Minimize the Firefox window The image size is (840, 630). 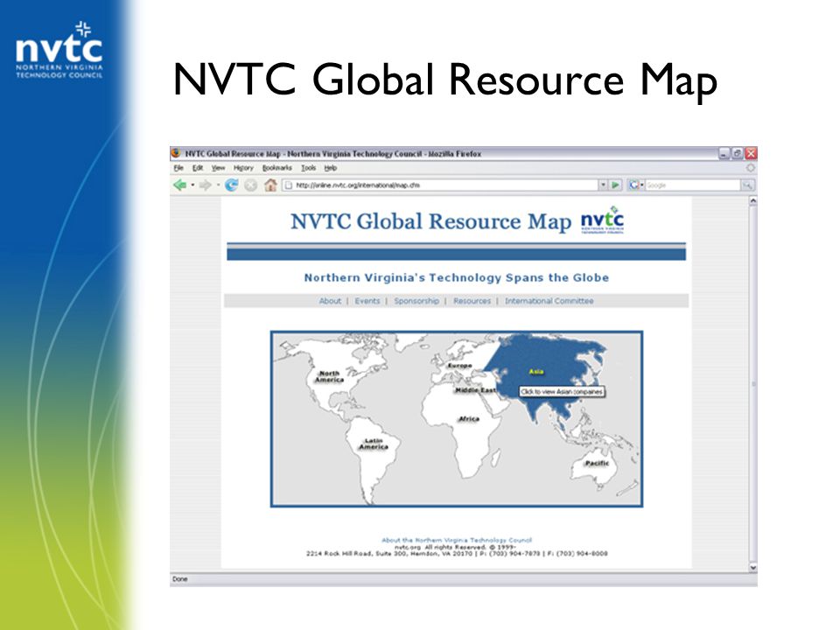pos(724,154)
